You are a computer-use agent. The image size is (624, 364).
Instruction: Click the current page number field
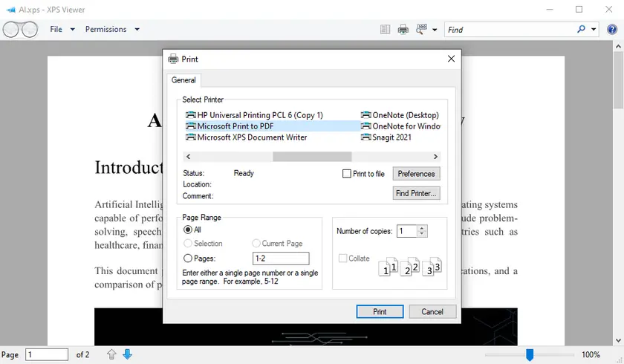point(47,354)
